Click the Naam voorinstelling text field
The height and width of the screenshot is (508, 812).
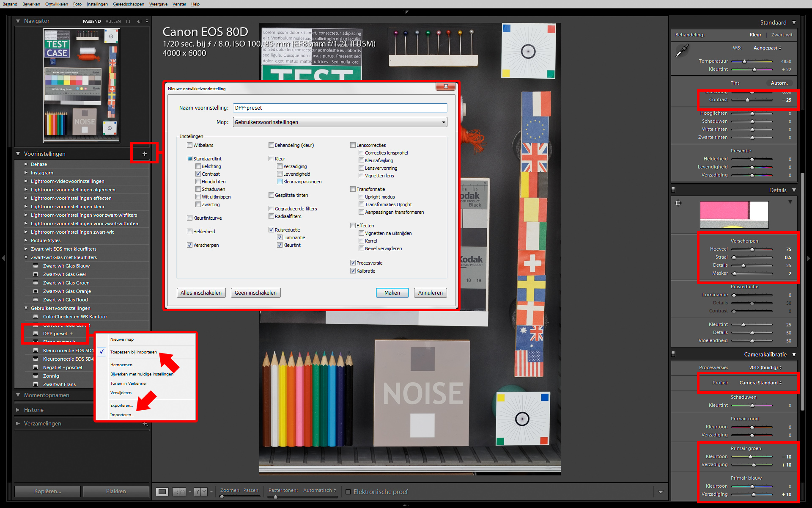point(340,108)
